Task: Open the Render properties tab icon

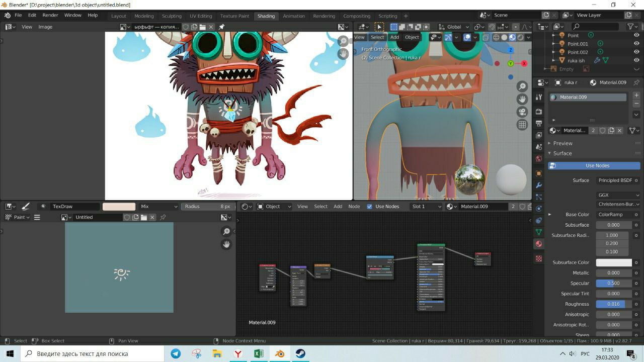Action: pyautogui.click(x=539, y=112)
